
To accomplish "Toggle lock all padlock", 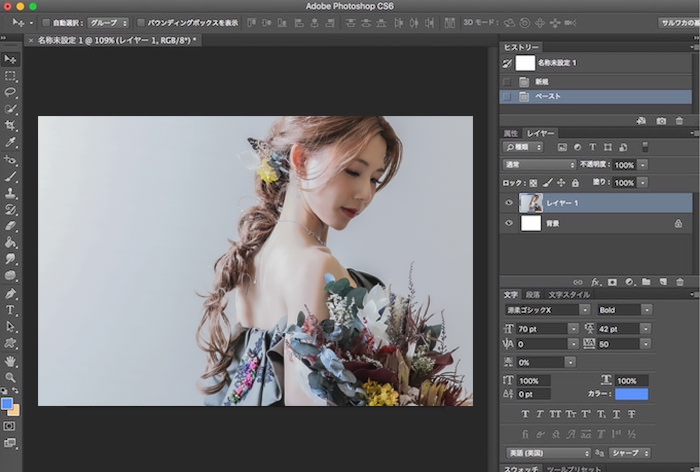I will click(575, 183).
